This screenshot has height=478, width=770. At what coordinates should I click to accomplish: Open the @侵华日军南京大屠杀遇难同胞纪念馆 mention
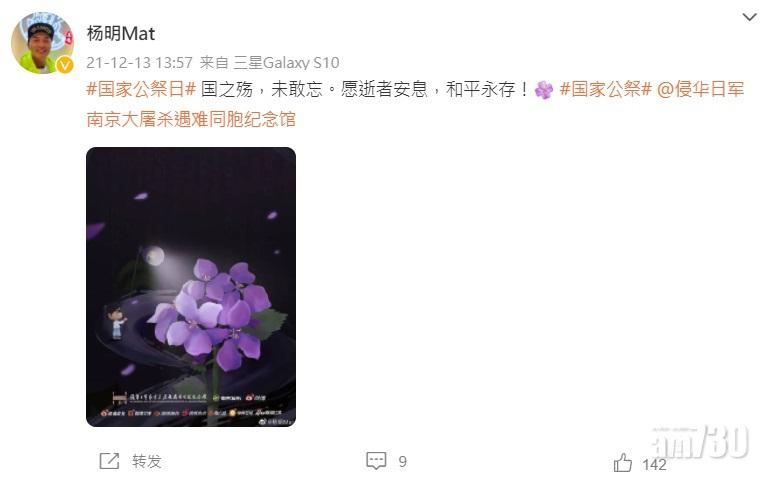415,104
